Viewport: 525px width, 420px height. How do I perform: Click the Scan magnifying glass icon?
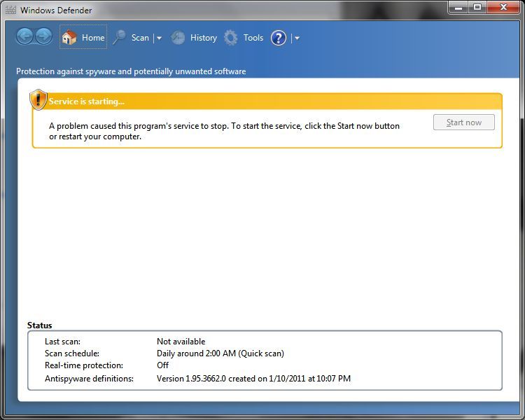[119, 37]
